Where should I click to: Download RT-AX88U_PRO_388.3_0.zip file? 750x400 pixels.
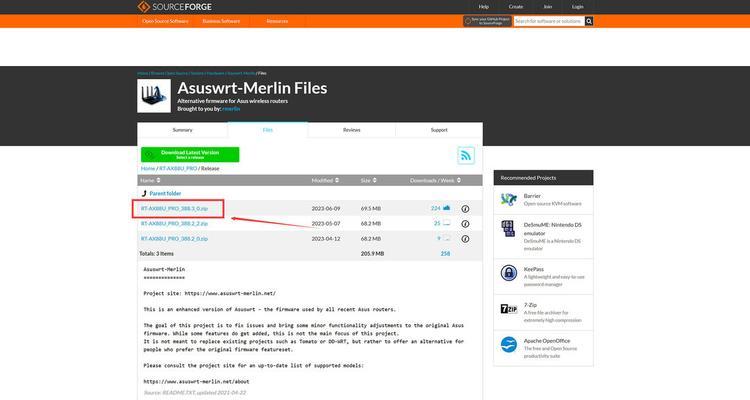point(174,209)
